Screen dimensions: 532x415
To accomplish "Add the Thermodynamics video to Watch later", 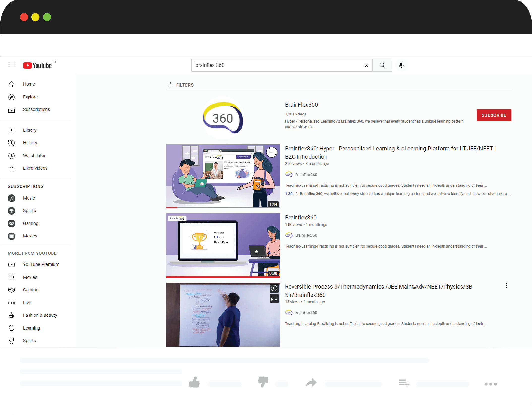I will point(274,288).
